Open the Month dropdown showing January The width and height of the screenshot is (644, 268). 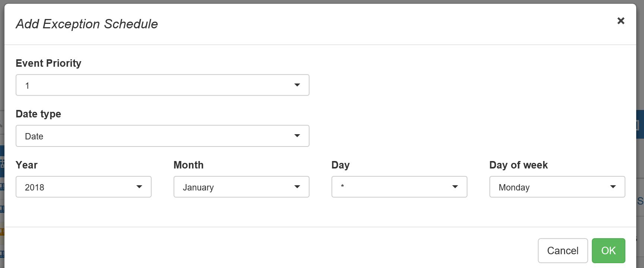(241, 187)
